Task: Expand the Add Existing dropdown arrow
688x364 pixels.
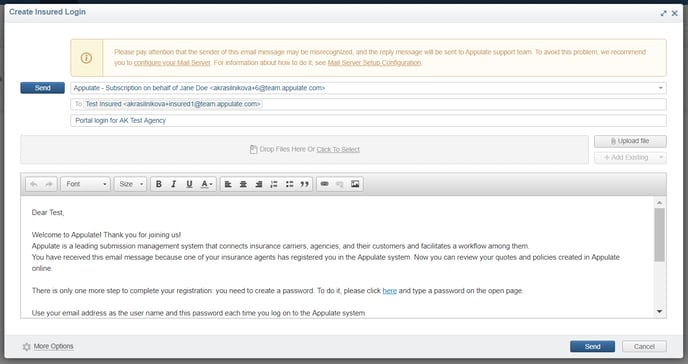Action: pyautogui.click(x=661, y=157)
